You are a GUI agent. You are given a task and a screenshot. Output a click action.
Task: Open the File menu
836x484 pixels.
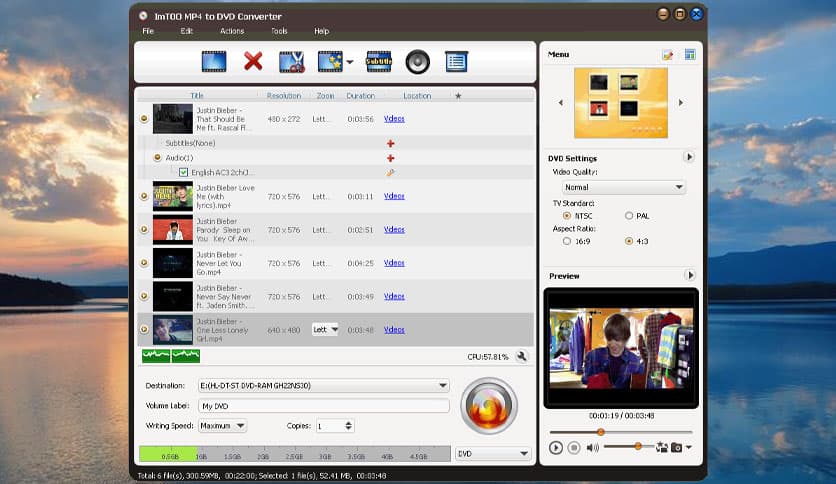coord(148,31)
